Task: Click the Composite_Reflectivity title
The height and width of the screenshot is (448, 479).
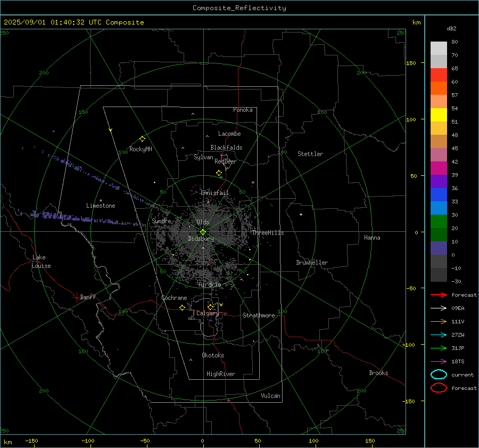Action: pyautogui.click(x=240, y=8)
